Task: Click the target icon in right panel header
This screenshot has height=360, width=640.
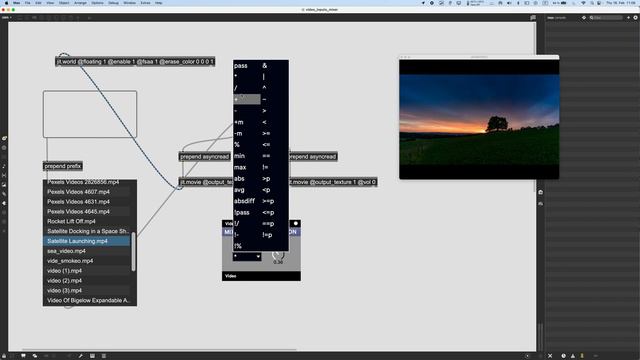Action: [x=584, y=18]
